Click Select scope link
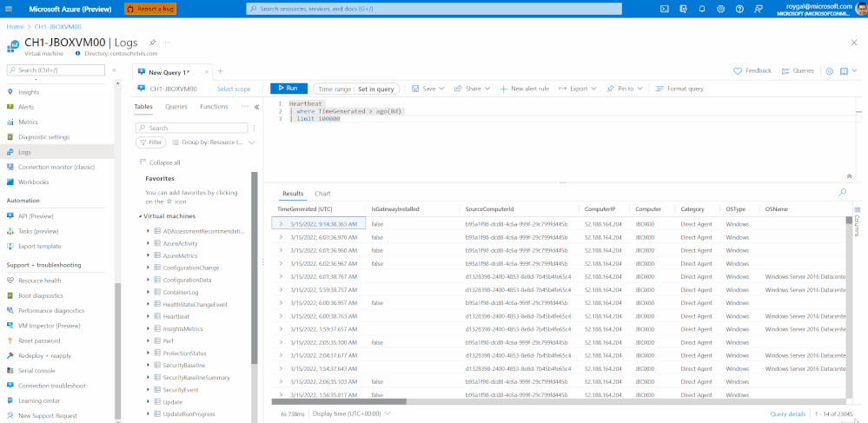The width and height of the screenshot is (868, 423). 234,89
